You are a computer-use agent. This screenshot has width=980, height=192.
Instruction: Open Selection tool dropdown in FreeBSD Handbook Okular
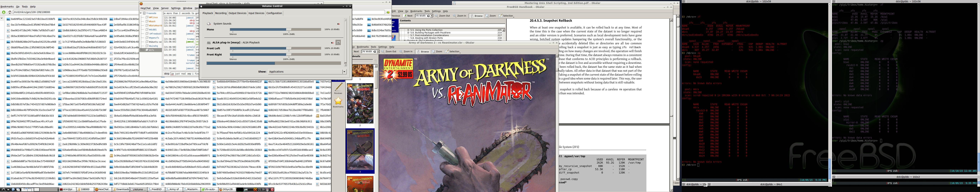click(507, 16)
